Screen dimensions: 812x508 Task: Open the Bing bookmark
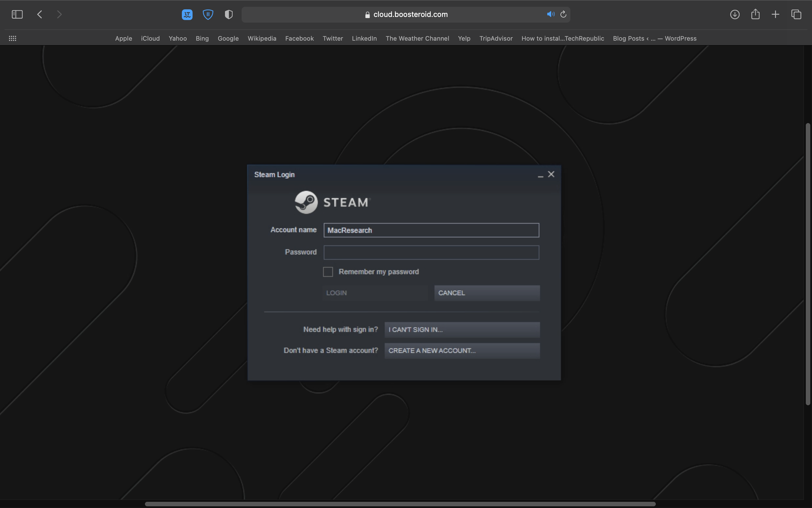click(x=202, y=38)
